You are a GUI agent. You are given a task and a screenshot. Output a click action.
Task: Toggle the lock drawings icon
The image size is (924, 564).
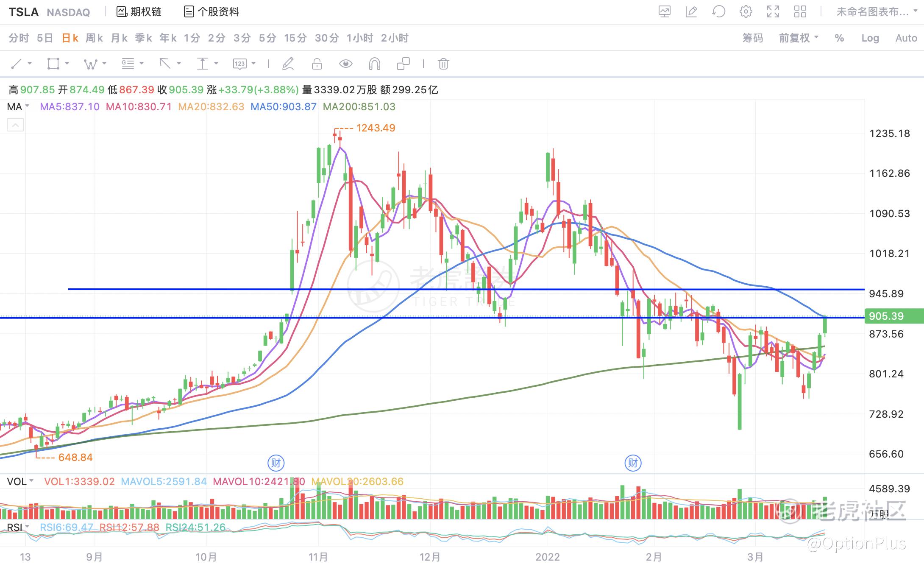317,64
